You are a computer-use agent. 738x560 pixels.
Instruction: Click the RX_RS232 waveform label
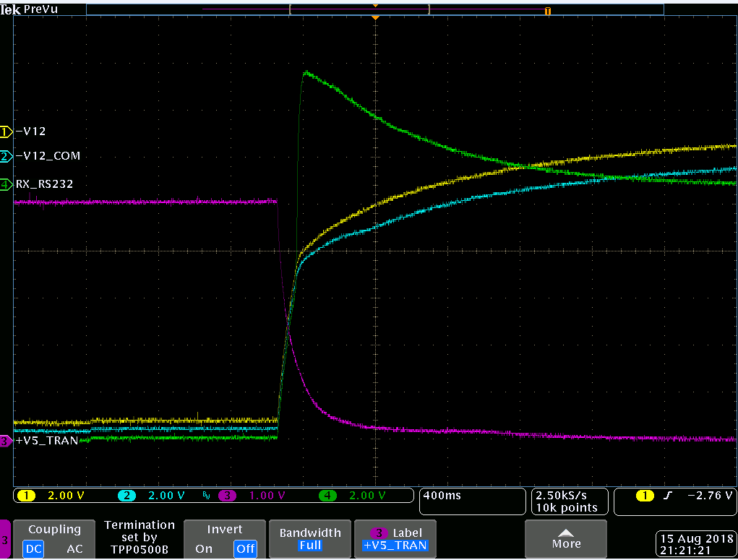45,184
